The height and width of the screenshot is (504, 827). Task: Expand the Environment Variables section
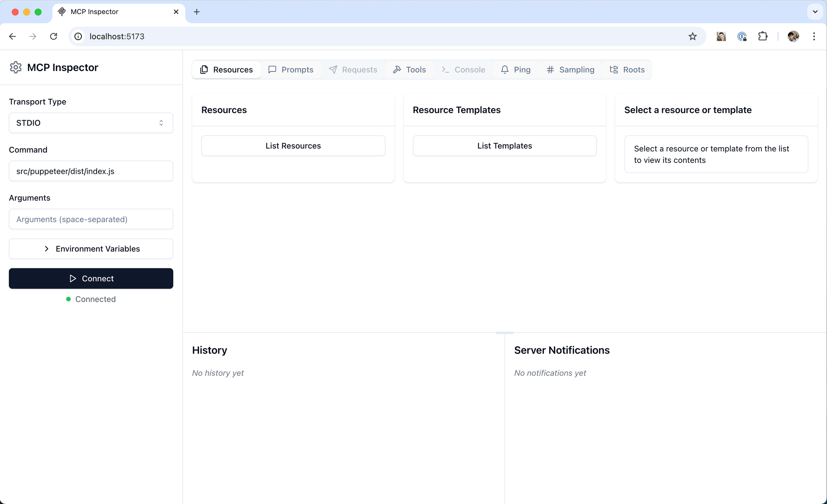pyautogui.click(x=91, y=249)
